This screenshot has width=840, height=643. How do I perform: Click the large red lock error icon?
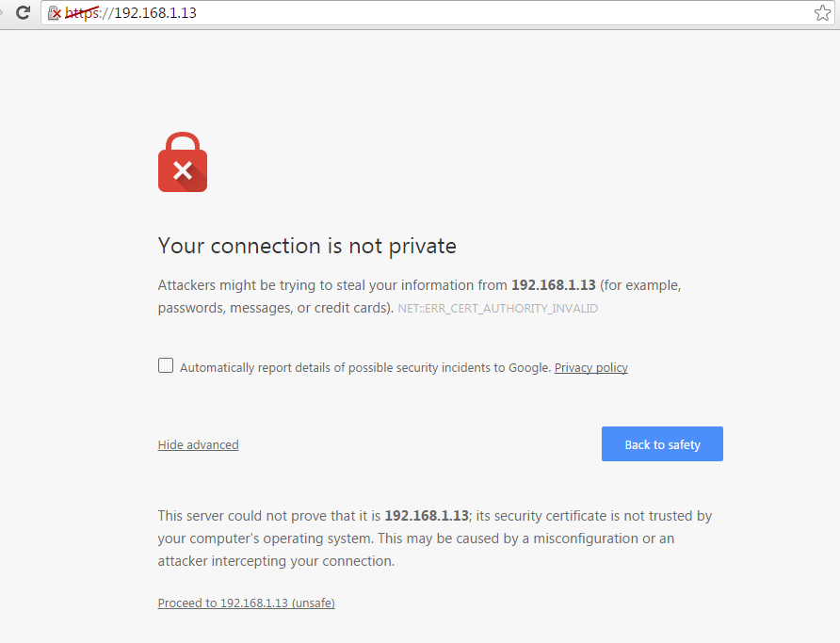click(183, 163)
